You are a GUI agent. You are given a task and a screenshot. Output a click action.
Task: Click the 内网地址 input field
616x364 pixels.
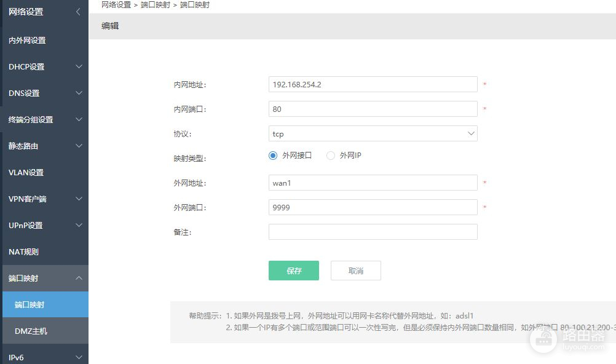tap(373, 84)
